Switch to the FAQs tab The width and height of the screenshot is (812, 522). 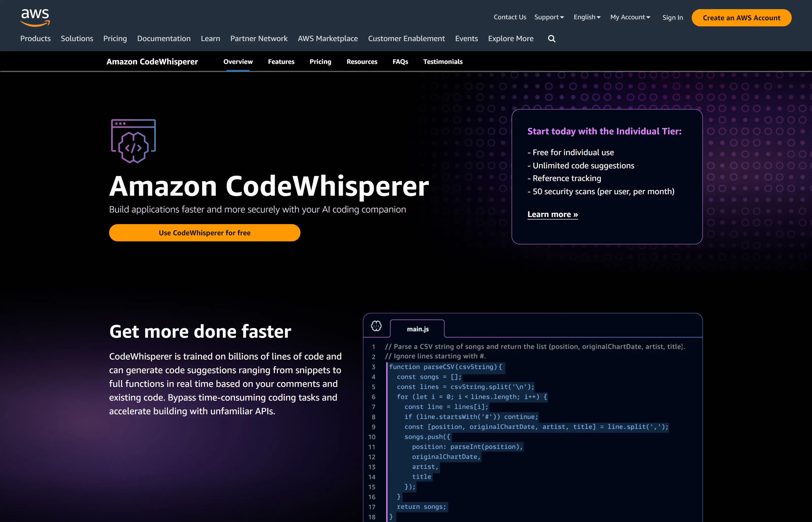pos(400,62)
